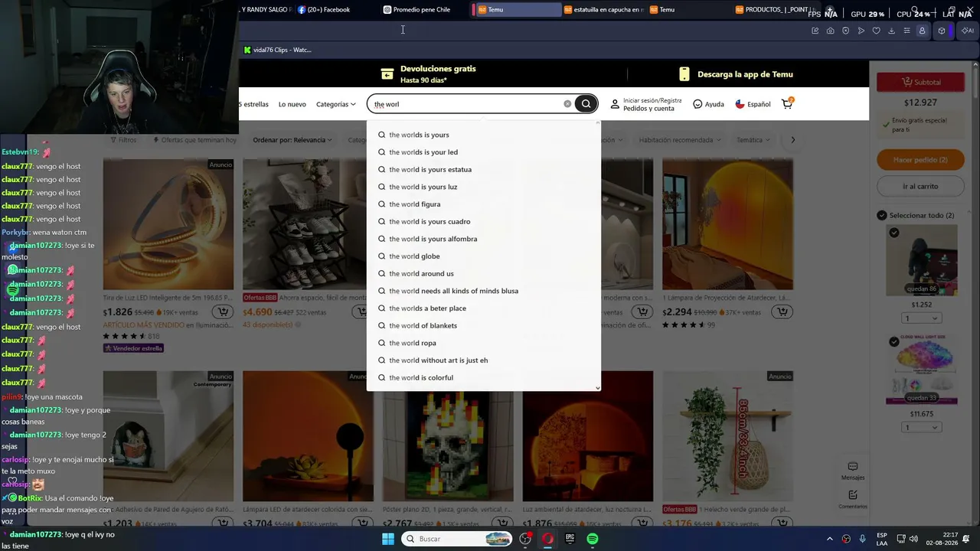The image size is (980, 551).
Task: Show more filters with the right arrow
Action: pyautogui.click(x=792, y=140)
